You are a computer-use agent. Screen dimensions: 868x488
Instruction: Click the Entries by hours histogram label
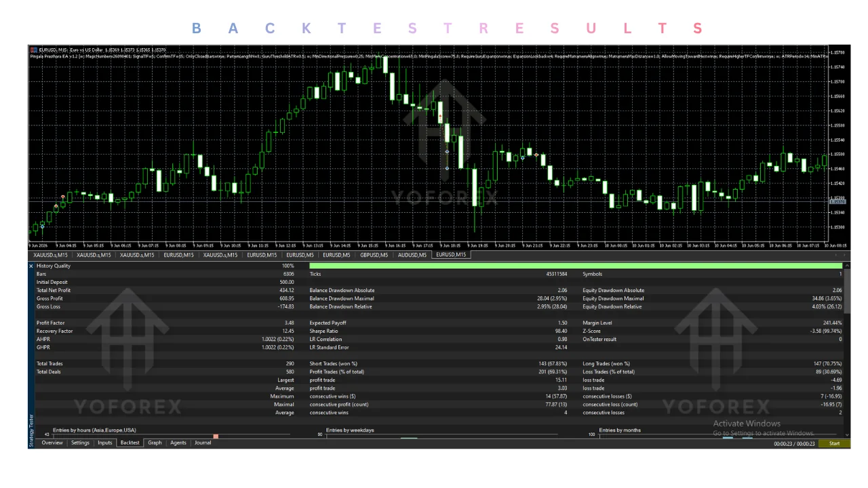94,430
